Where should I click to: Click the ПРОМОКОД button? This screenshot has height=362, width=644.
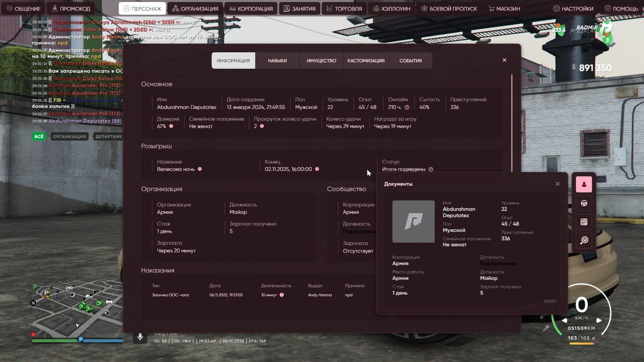coord(70,8)
